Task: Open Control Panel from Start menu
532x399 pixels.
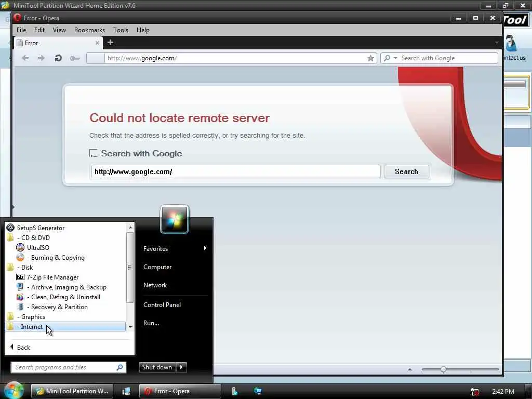Action: (x=162, y=304)
